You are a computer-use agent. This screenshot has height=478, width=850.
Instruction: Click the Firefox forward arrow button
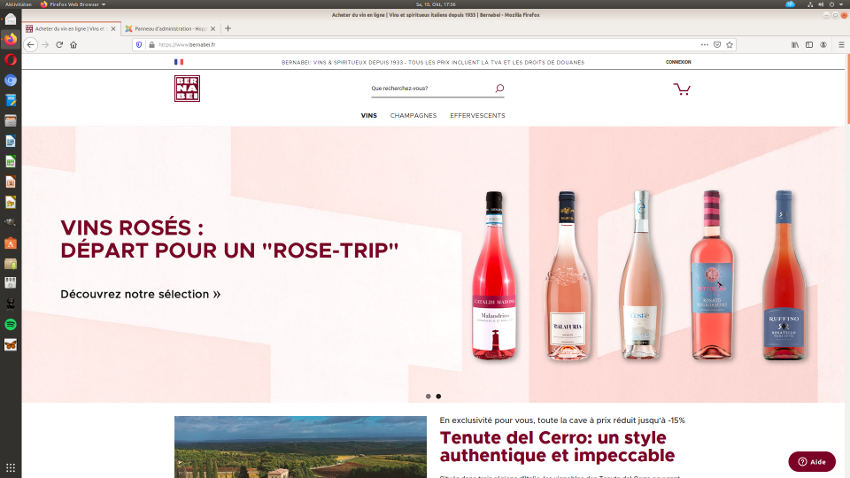[x=46, y=45]
